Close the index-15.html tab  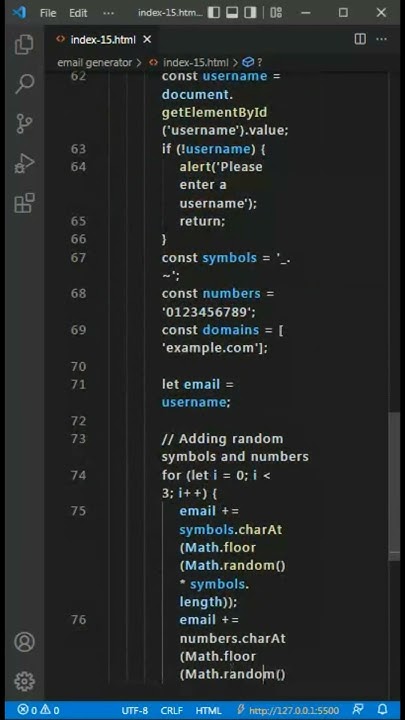(x=147, y=39)
